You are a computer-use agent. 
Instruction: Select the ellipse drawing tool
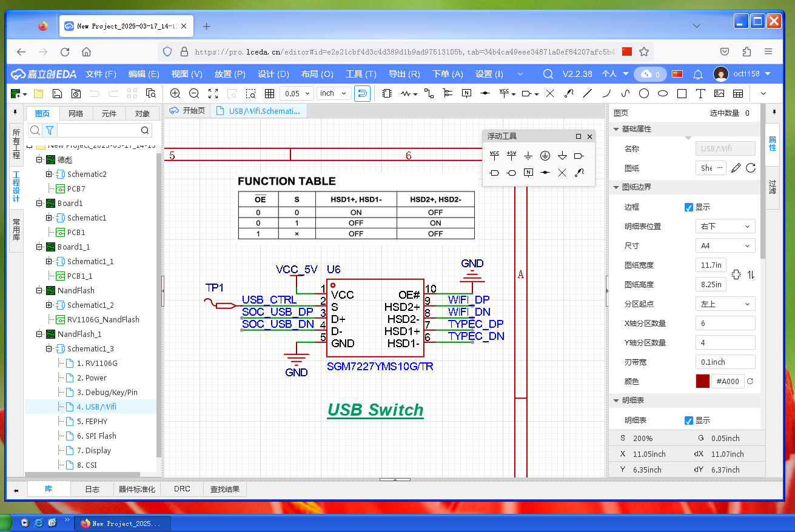[663, 93]
